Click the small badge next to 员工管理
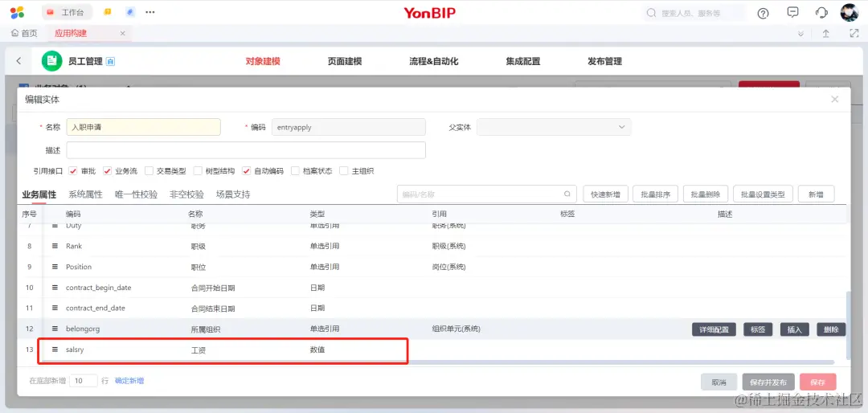 click(110, 61)
